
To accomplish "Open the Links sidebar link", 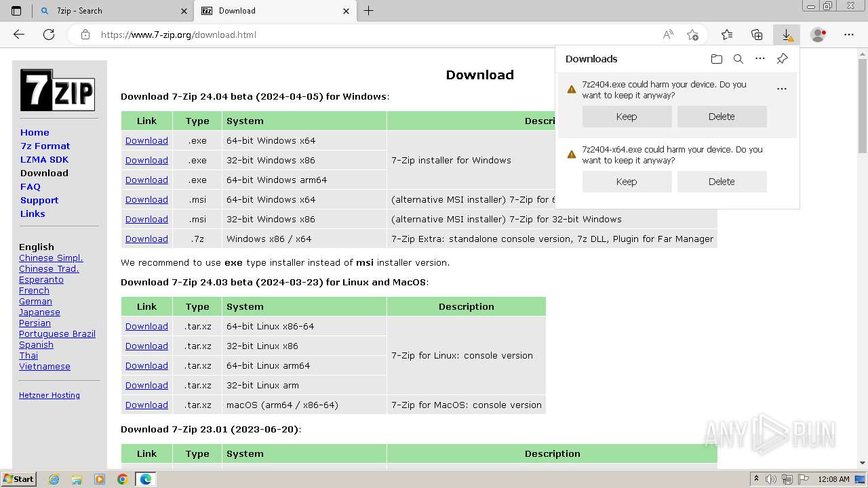I will [33, 214].
